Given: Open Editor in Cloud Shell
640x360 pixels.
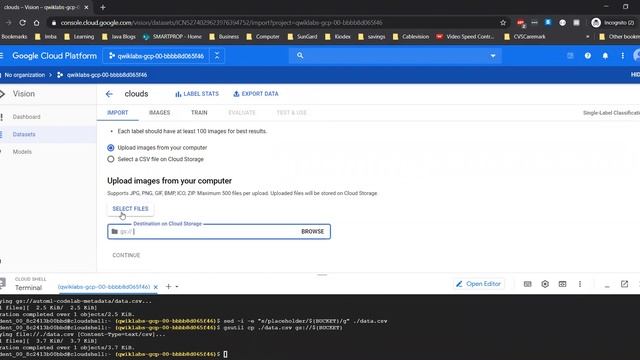Looking at the screenshot, I should tap(478, 284).
